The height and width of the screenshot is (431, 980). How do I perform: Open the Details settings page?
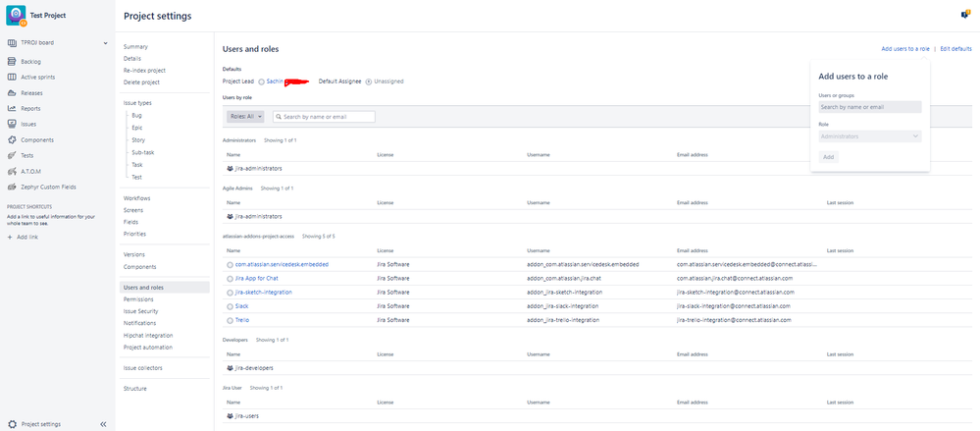coord(132,59)
